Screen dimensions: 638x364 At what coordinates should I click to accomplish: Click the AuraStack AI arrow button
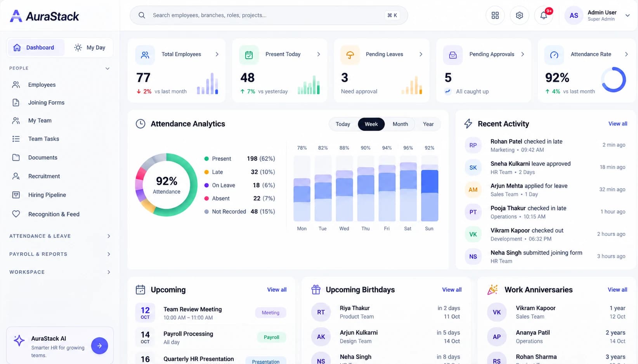[x=99, y=345]
